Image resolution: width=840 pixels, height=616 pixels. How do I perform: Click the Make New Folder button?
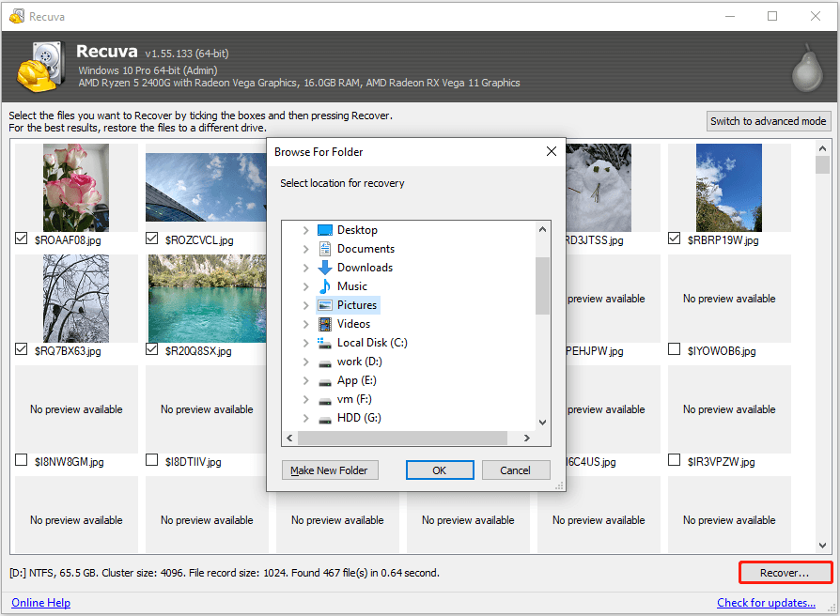[x=330, y=470]
